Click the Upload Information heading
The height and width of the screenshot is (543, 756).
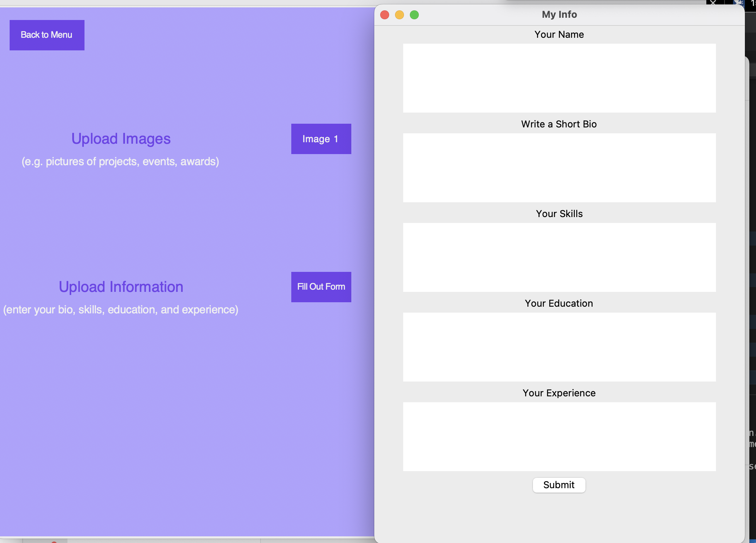tap(121, 287)
